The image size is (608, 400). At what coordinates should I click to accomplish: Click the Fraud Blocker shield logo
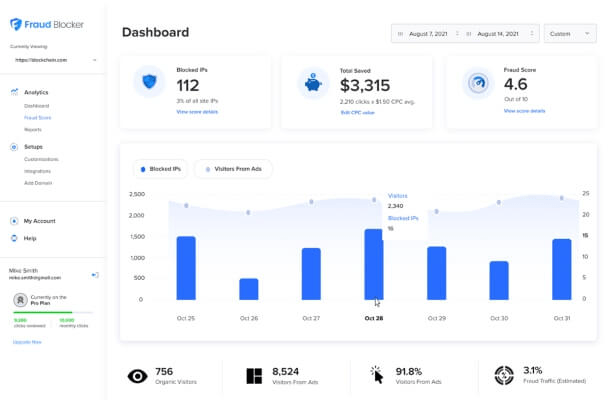click(16, 24)
